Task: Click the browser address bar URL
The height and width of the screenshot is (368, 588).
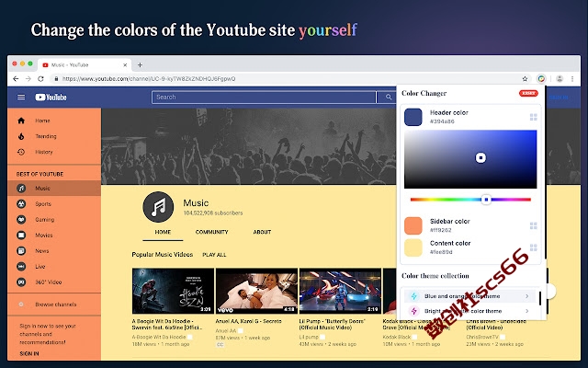Action: click(149, 79)
